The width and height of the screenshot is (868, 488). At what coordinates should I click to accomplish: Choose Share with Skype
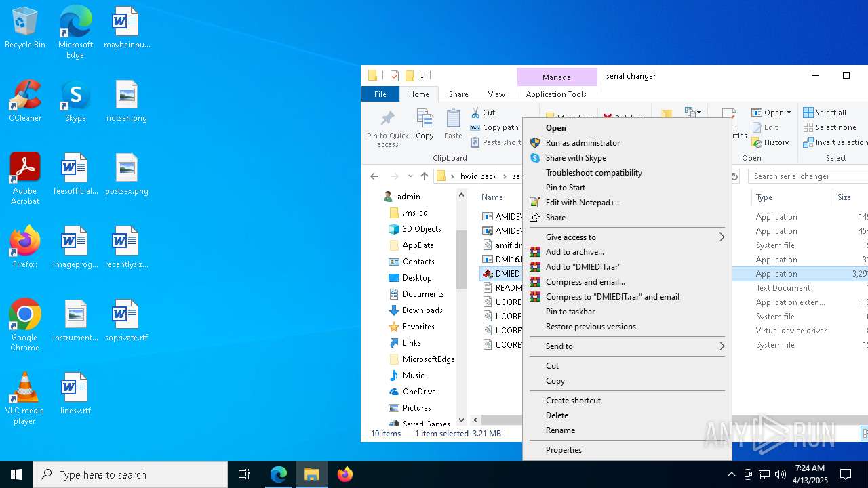(x=627, y=158)
